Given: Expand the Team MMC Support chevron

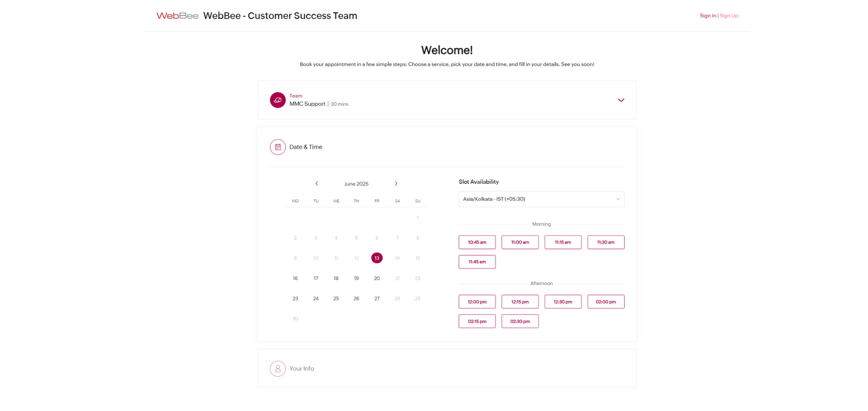Looking at the screenshot, I should (x=621, y=100).
